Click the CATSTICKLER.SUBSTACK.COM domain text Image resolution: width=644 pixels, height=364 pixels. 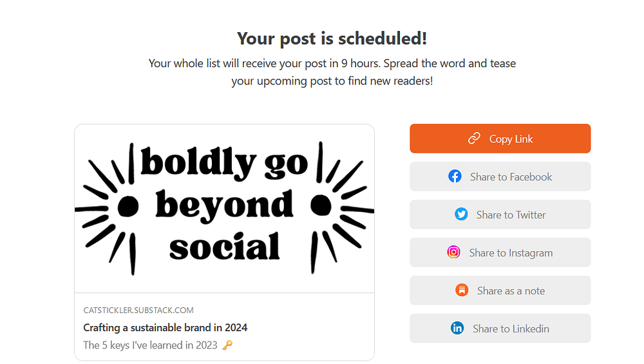click(x=138, y=311)
